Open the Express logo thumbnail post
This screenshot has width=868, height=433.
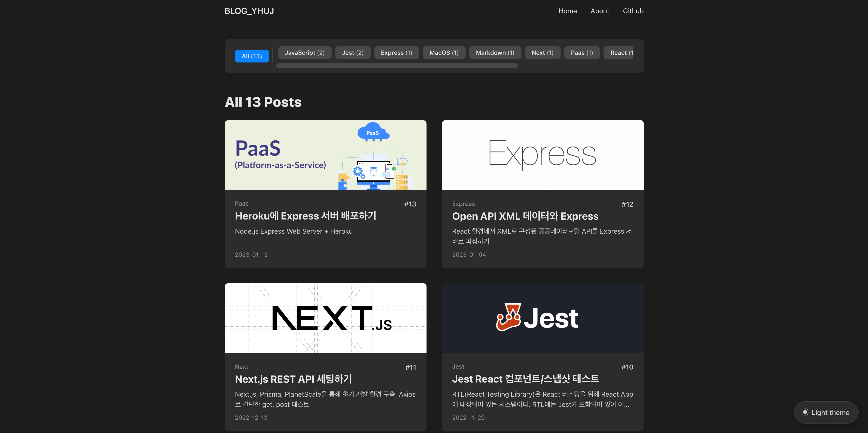coord(542,155)
